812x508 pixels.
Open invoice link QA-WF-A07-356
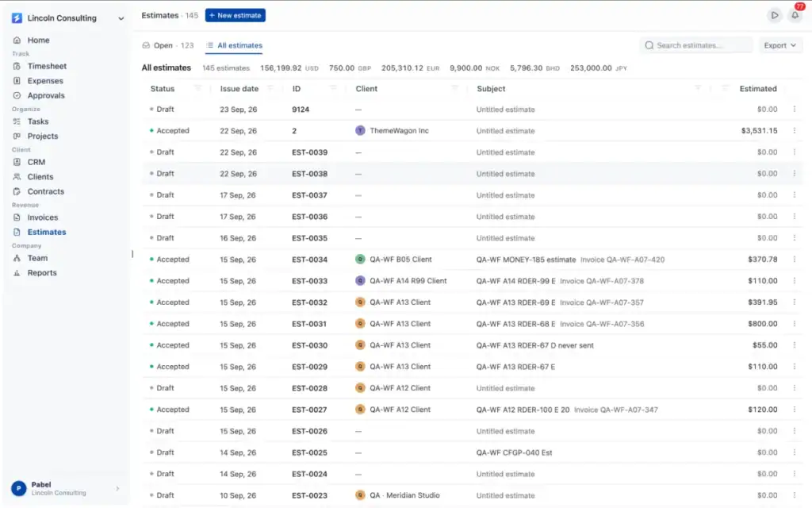[603, 324]
